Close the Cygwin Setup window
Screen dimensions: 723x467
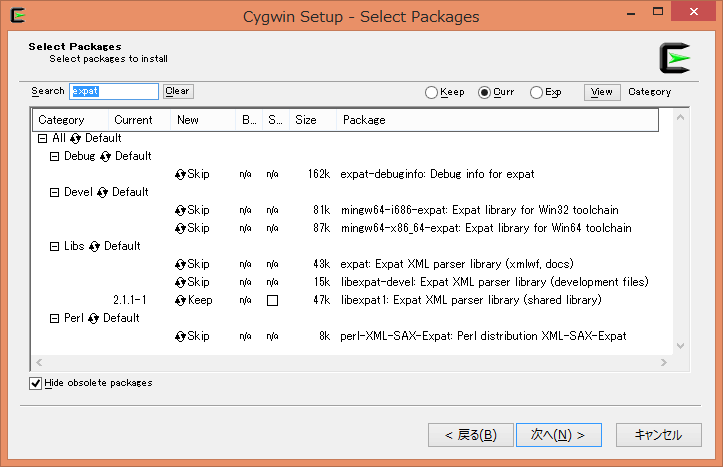(x=693, y=12)
